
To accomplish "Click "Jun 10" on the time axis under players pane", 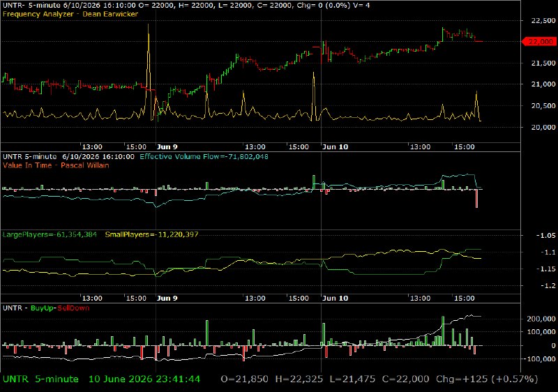I will 335,298.
